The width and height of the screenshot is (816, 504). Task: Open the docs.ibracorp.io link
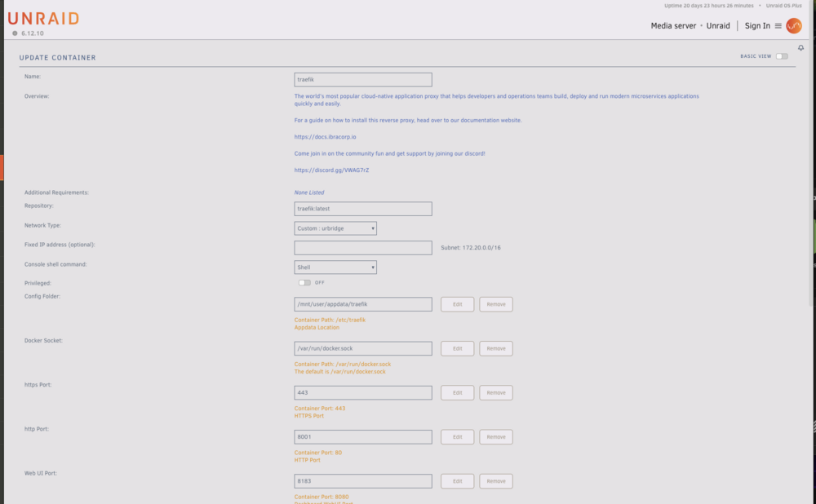pos(326,137)
